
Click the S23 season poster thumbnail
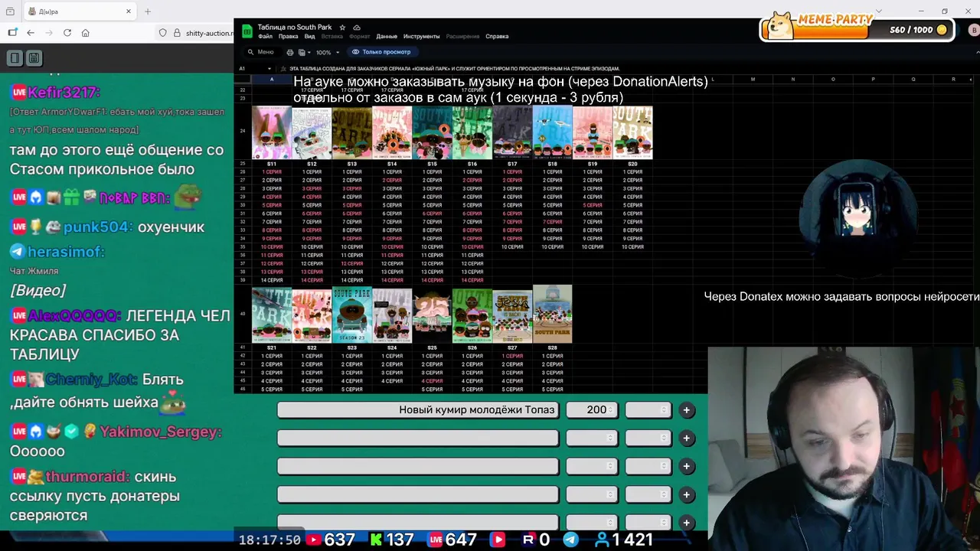tap(351, 314)
